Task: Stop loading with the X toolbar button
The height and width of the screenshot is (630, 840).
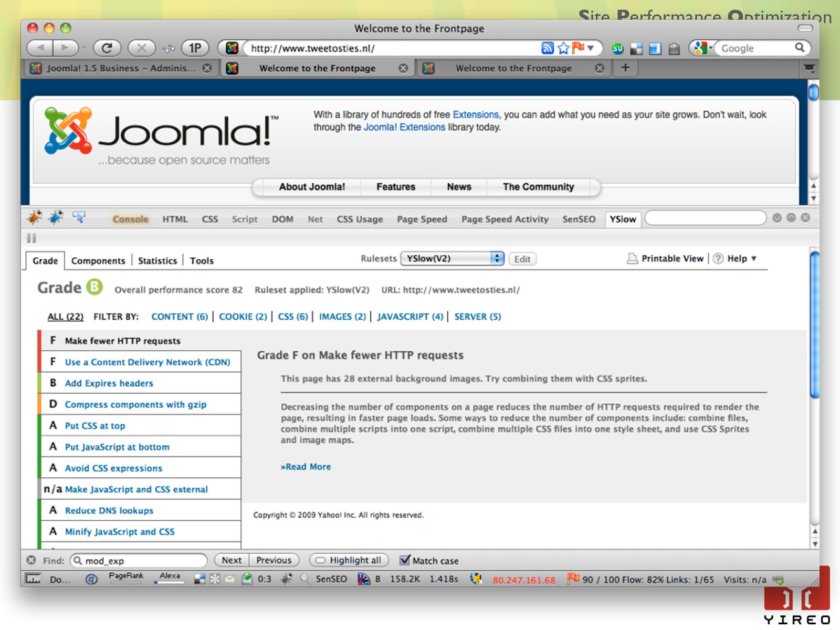Action: coord(142,48)
